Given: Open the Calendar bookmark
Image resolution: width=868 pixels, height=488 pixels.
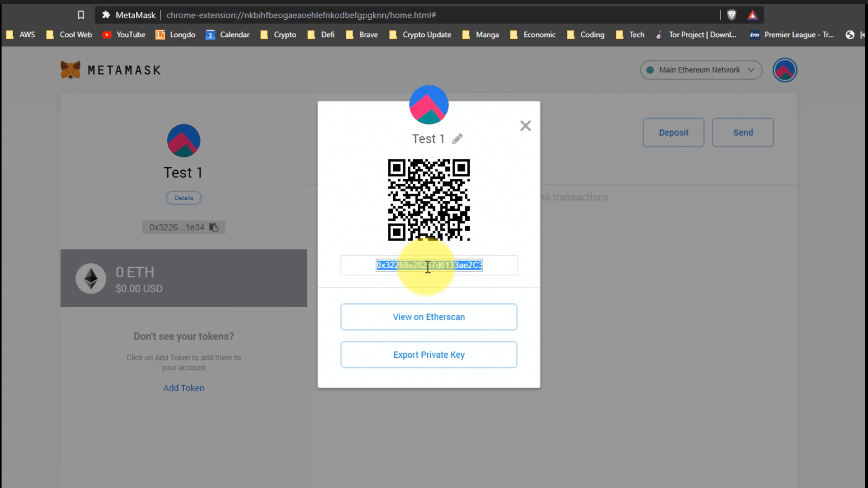Looking at the screenshot, I should [227, 35].
